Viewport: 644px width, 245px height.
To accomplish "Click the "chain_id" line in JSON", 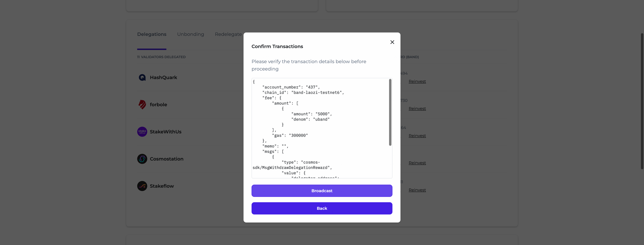I will [x=303, y=92].
